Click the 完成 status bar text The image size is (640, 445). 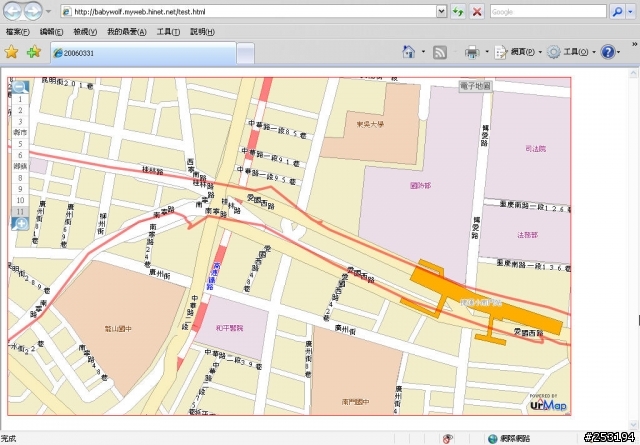(9, 439)
